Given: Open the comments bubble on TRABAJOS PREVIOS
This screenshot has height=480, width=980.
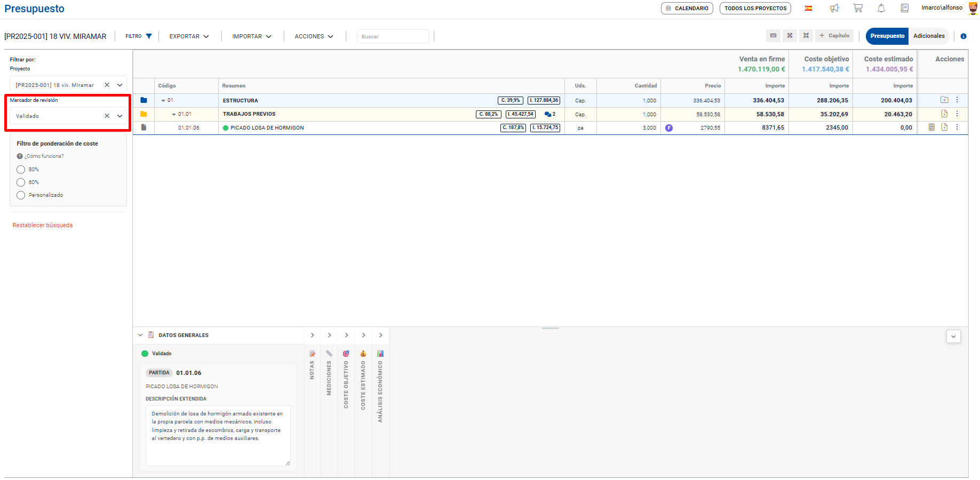Looking at the screenshot, I should click(549, 114).
